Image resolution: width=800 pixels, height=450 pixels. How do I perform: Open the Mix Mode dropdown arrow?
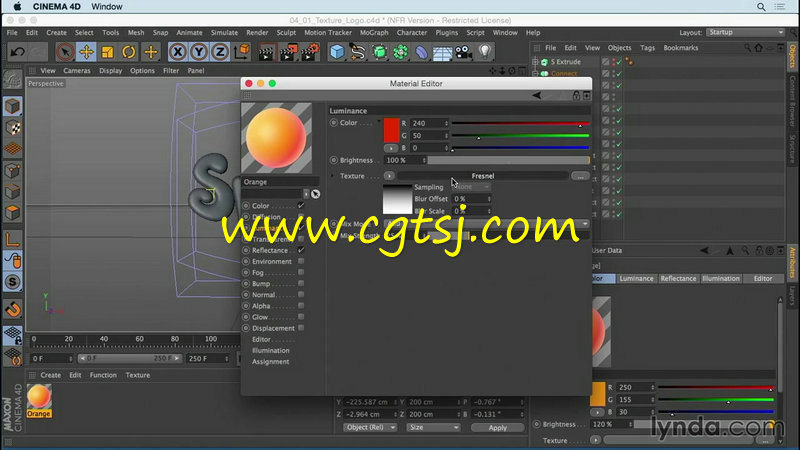(585, 223)
